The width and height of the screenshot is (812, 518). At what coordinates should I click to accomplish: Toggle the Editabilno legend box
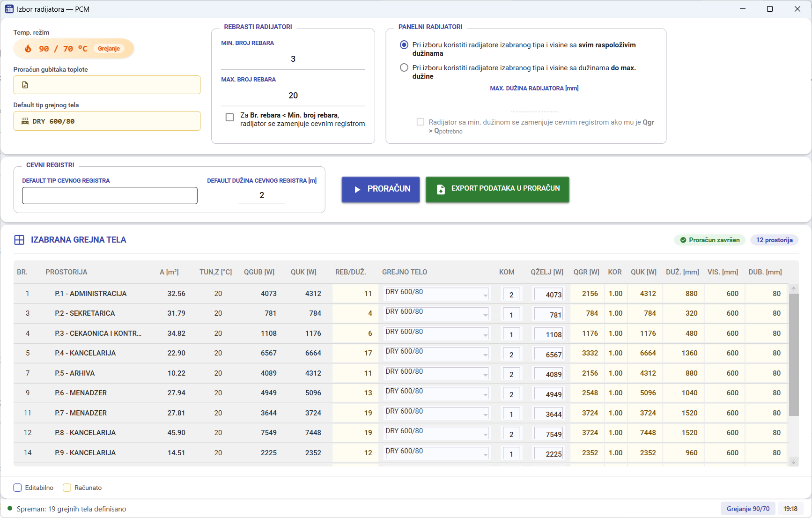(18, 488)
